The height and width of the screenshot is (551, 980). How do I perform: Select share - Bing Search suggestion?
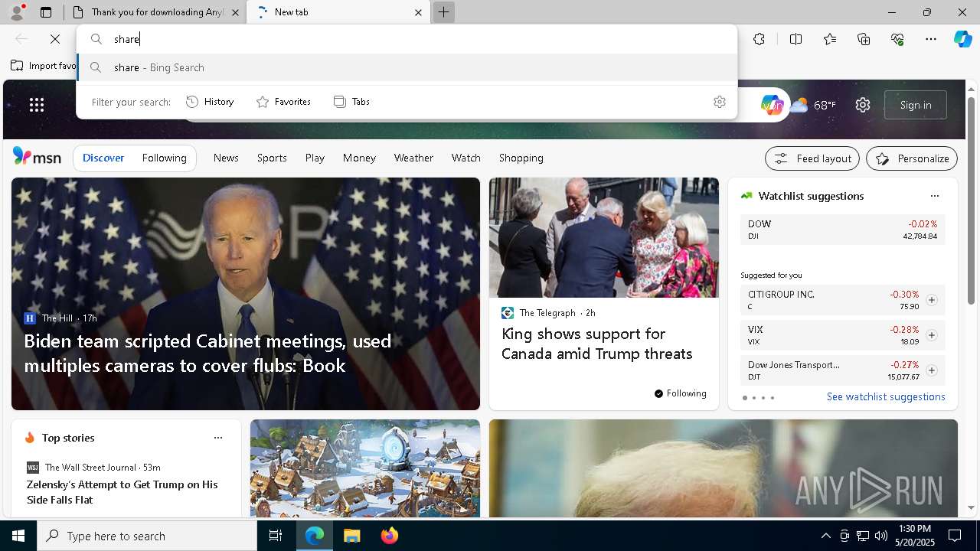[407, 67]
